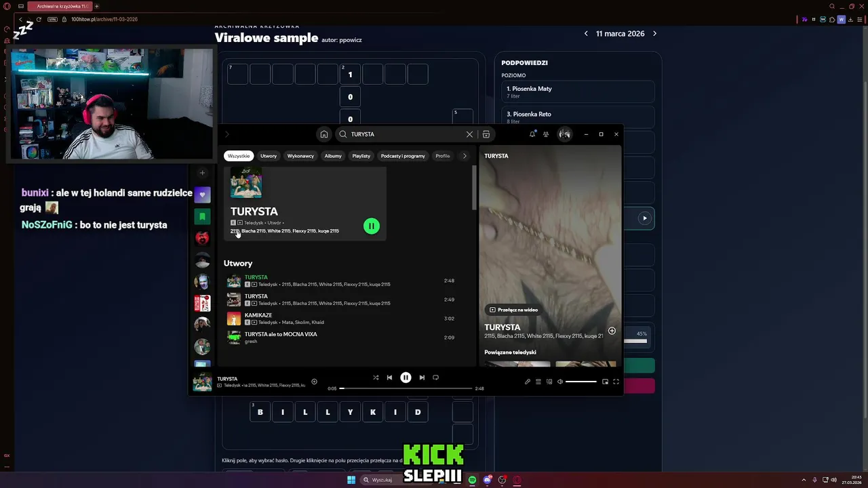The width and height of the screenshot is (868, 488).
Task: Clear the TURYSTA search query
Action: pos(469,134)
